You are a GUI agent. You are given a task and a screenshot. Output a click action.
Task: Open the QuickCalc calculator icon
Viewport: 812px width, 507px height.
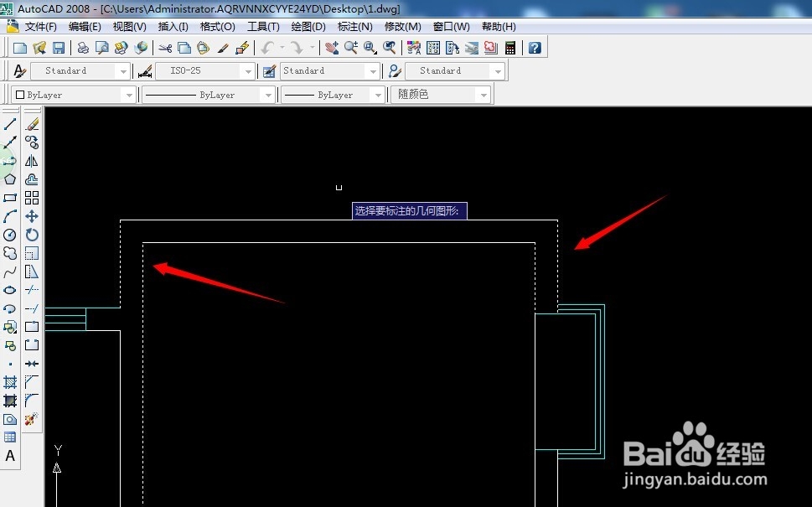(510, 48)
